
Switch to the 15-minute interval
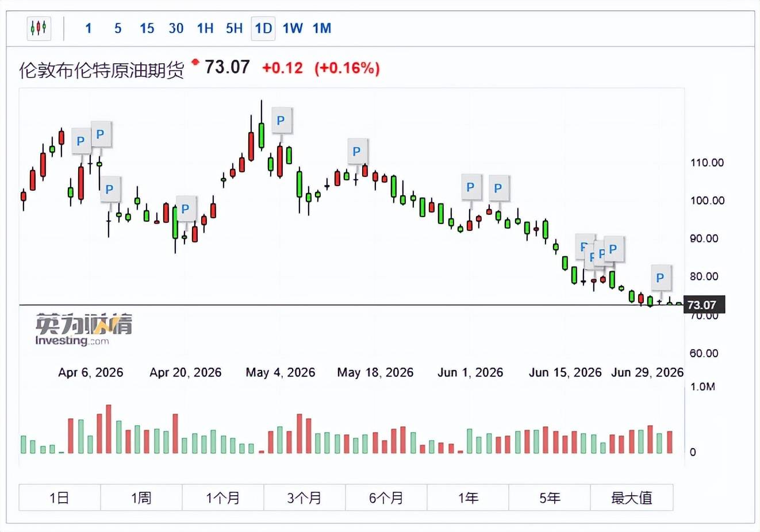147,28
